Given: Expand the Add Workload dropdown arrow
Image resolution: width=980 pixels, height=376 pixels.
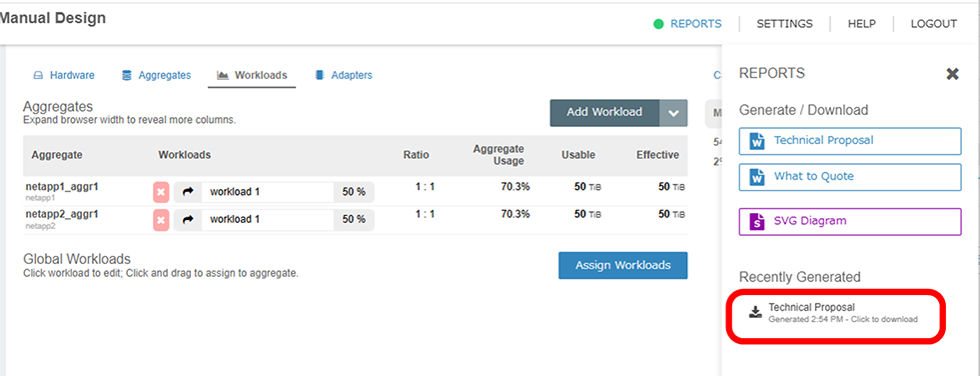Looking at the screenshot, I should (x=673, y=113).
